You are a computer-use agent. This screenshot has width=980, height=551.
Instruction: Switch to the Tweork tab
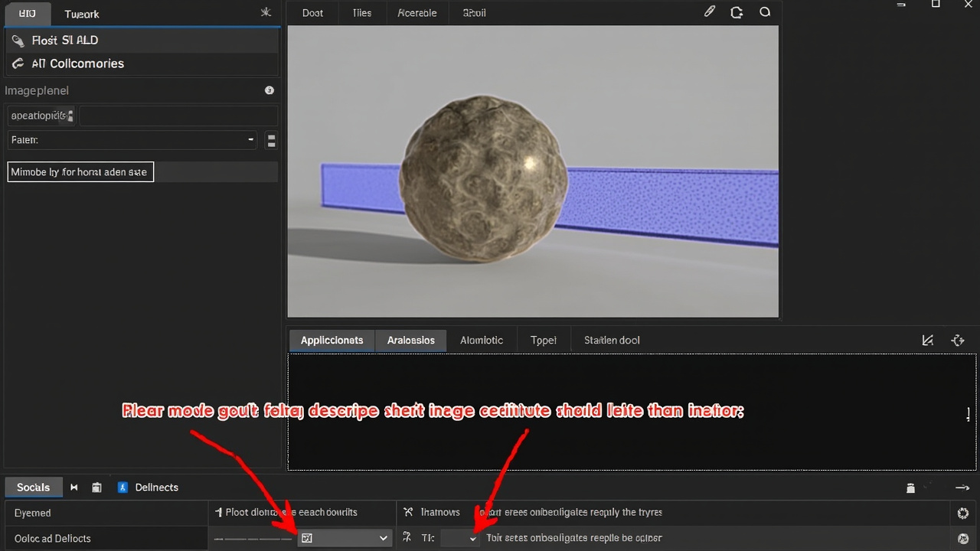click(x=82, y=14)
